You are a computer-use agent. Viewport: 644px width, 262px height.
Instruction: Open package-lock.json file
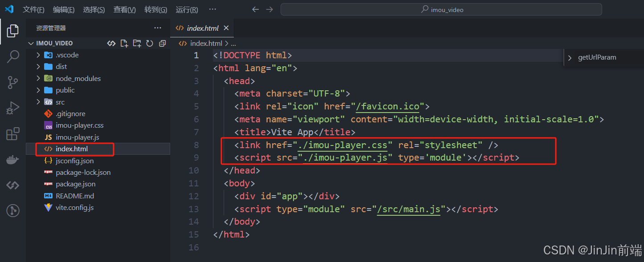pos(83,173)
